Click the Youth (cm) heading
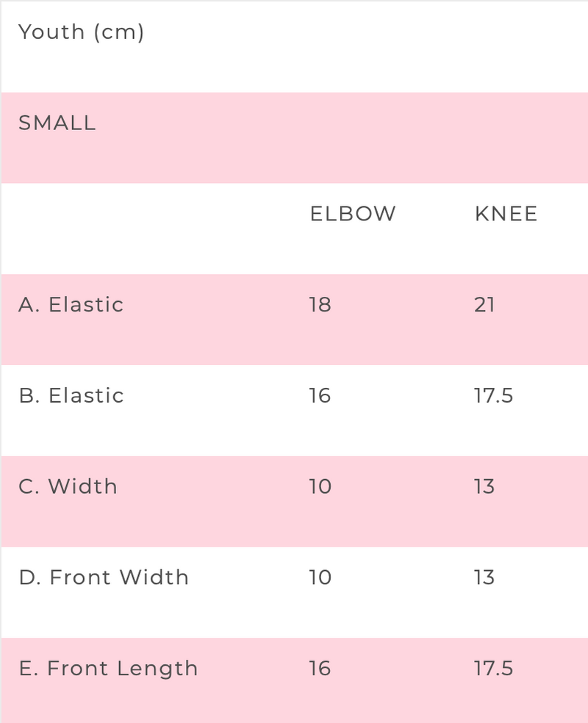Image resolution: width=588 pixels, height=723 pixels. (x=81, y=32)
